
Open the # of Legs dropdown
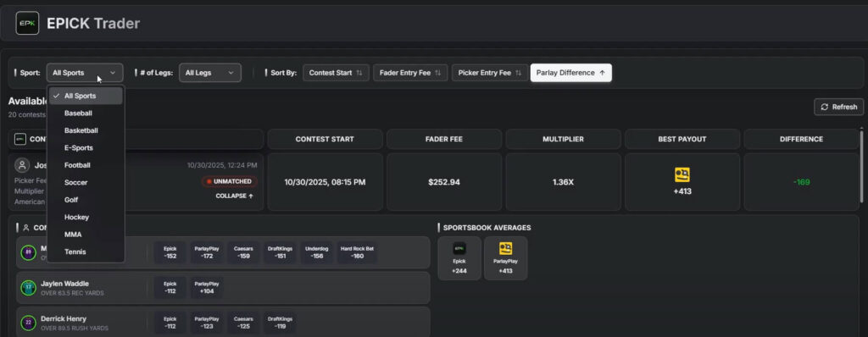(210, 73)
